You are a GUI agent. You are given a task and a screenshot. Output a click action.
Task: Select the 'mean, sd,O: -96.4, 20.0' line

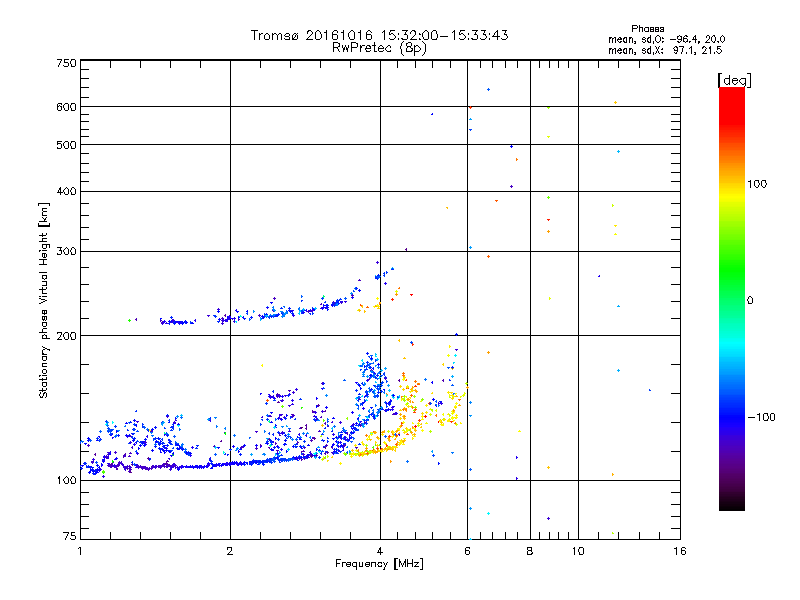click(666, 39)
